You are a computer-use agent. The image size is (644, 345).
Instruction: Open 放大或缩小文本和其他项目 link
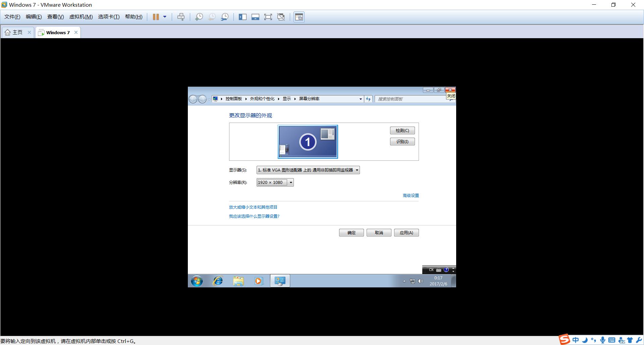(253, 207)
